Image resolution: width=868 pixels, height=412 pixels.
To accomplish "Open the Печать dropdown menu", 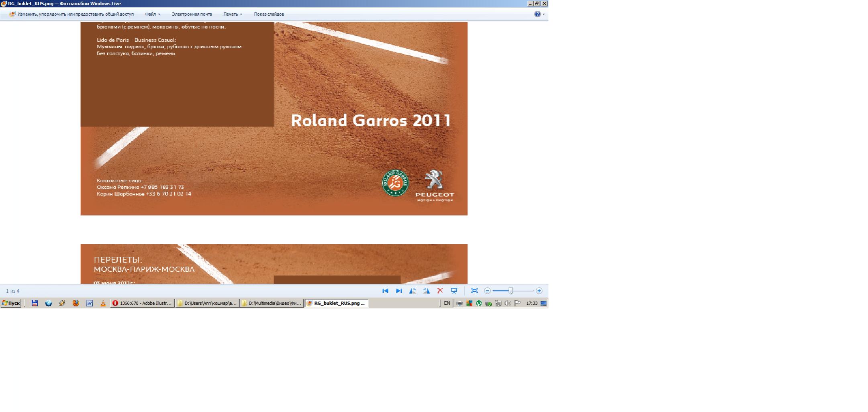I will pos(233,14).
